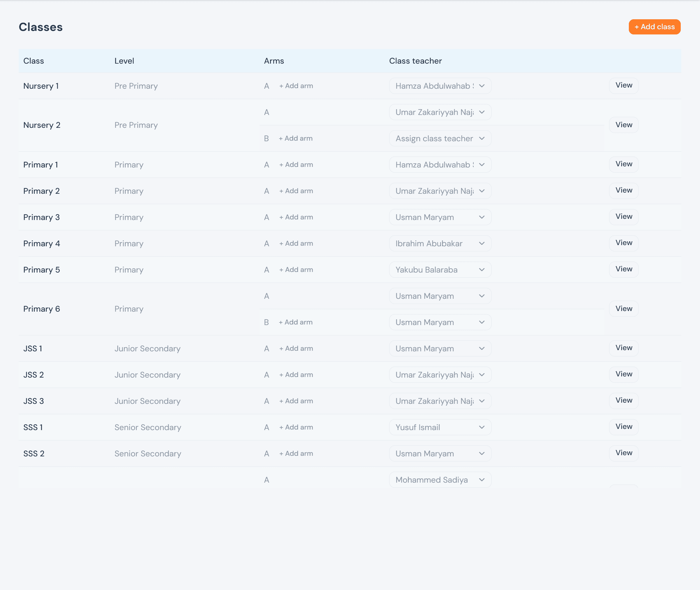
Task: Click the Class column header
Action: click(34, 61)
